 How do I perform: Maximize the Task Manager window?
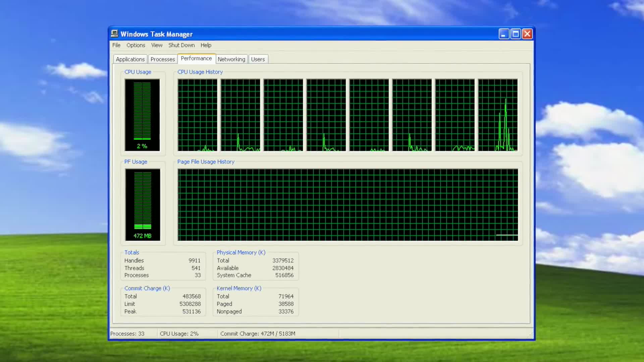(x=516, y=34)
